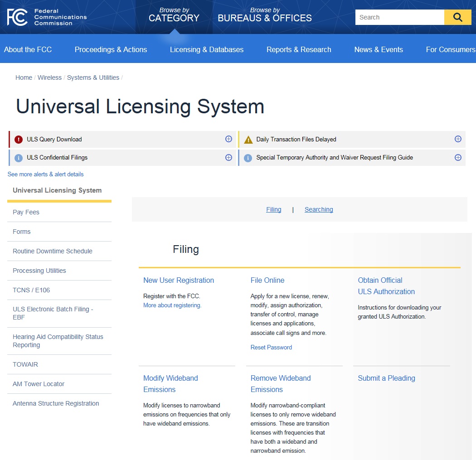
Task: Open Browse by Bureaus & Offices tab
Action: point(265,15)
